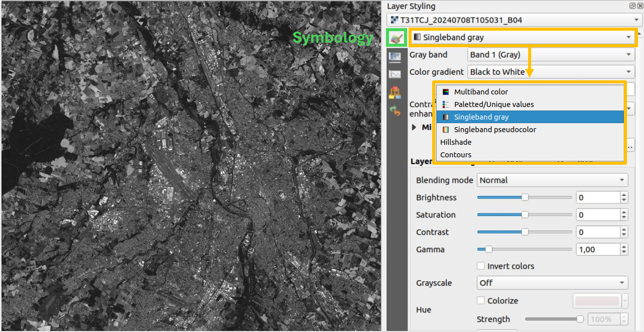
Task: Open the Histogram tab icon in sidebar
Action: [x=396, y=74]
